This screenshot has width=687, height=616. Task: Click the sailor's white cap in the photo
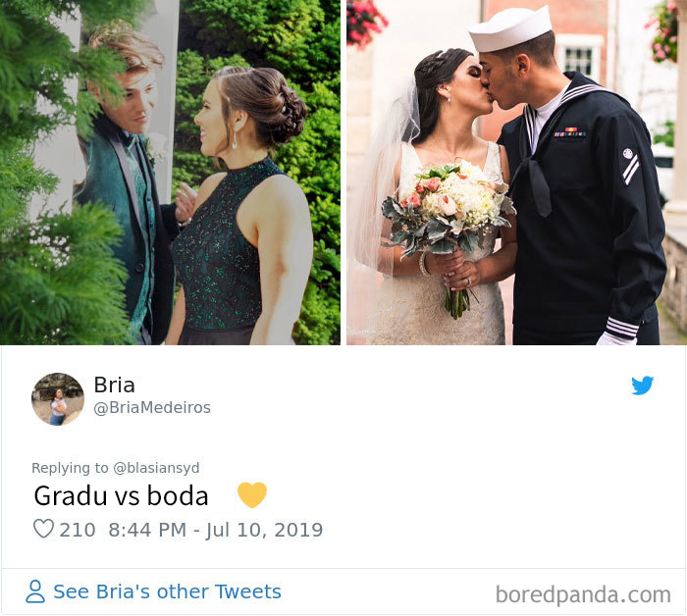coord(510,29)
